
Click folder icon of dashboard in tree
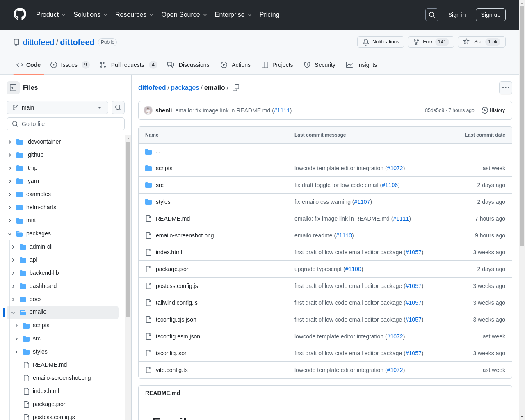[x=23, y=286]
